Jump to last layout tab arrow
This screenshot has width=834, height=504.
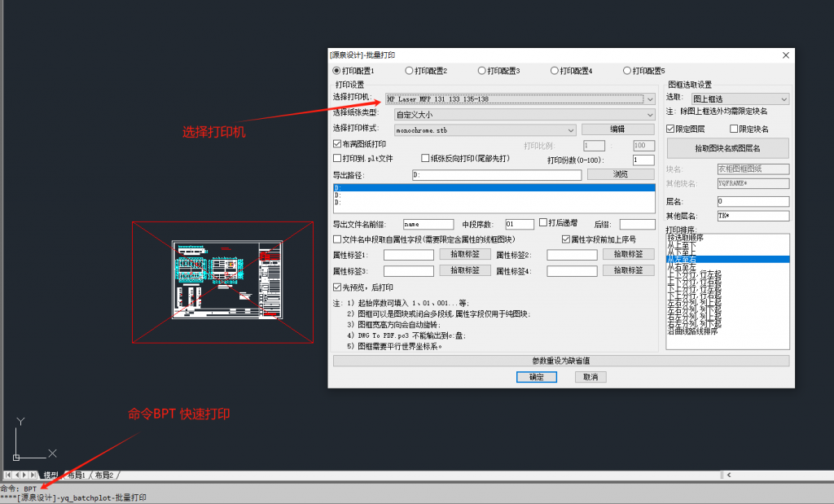(35, 475)
